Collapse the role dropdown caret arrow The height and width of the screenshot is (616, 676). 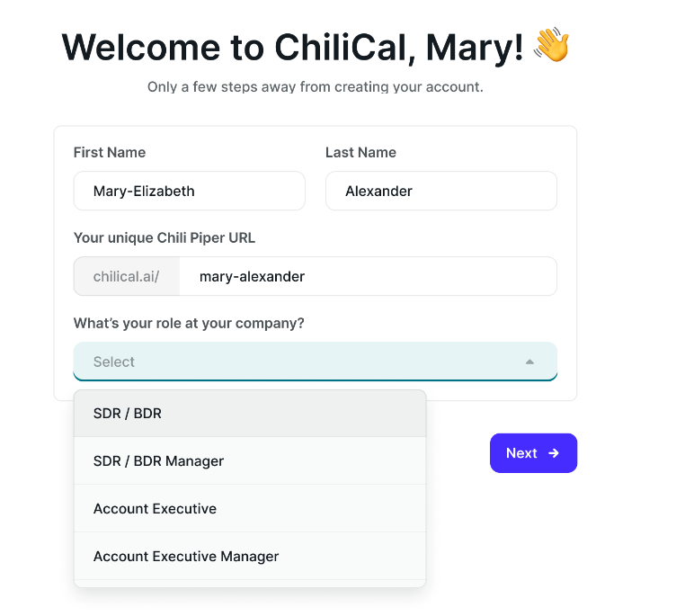(529, 362)
